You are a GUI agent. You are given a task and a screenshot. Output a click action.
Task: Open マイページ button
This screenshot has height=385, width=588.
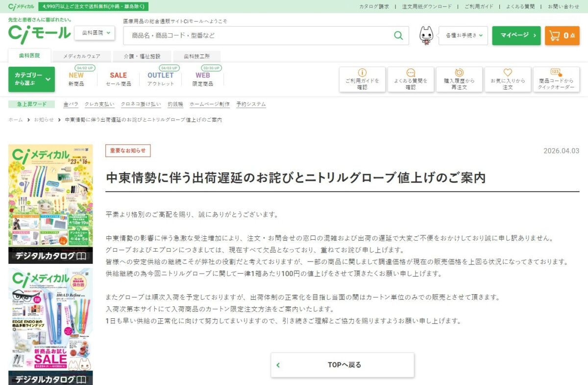click(516, 35)
